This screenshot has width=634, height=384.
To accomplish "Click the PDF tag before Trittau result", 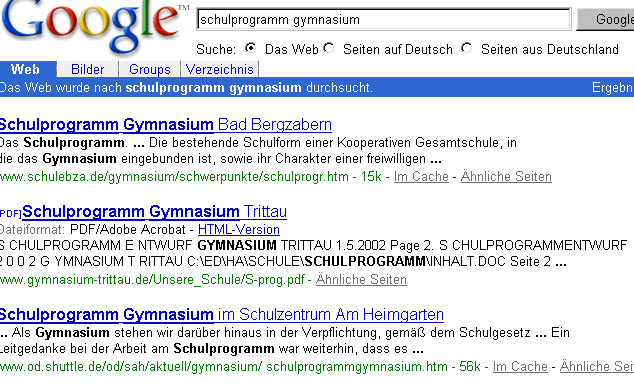I will (11, 213).
